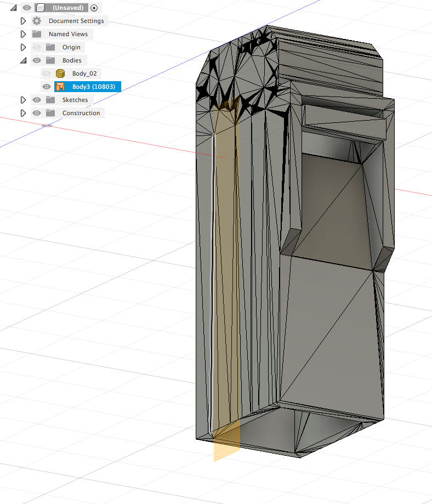The height and width of the screenshot is (504, 432).
Task: Click the Origin folder icon
Action: (x=50, y=47)
